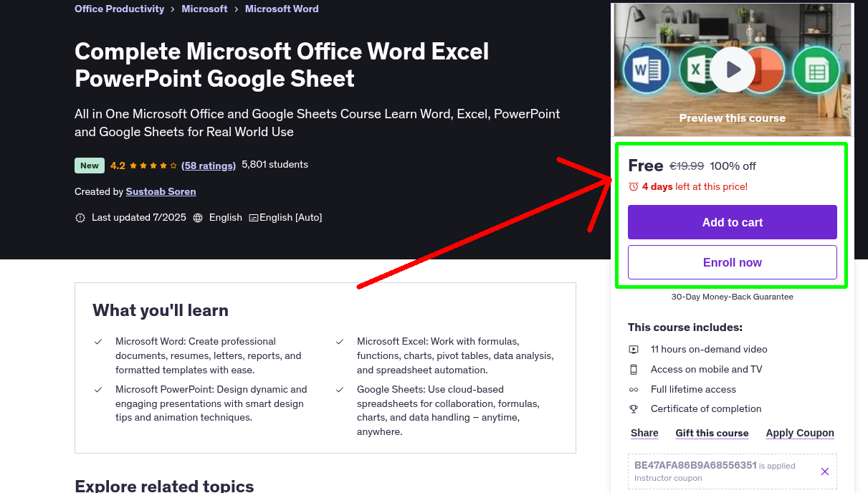Click the Word icon in the preview thumbnail

[647, 70]
